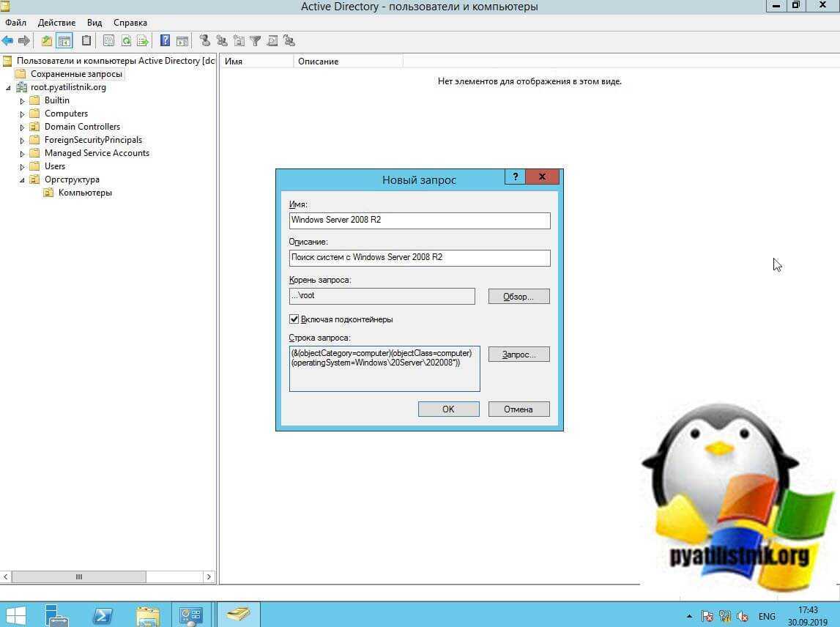Screen dimensions: 840x627
Task: Click Корень запроса field showing ...\root
Action: coord(382,296)
